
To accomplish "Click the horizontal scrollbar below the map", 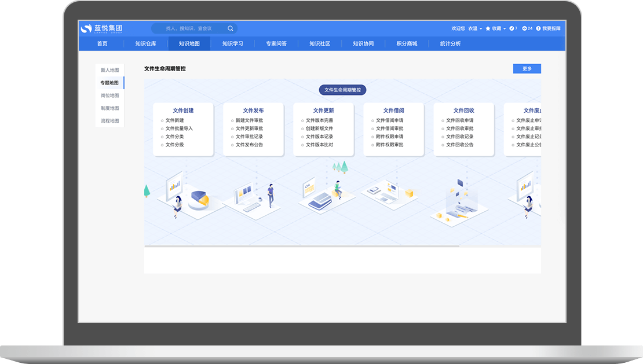I will click(301, 246).
